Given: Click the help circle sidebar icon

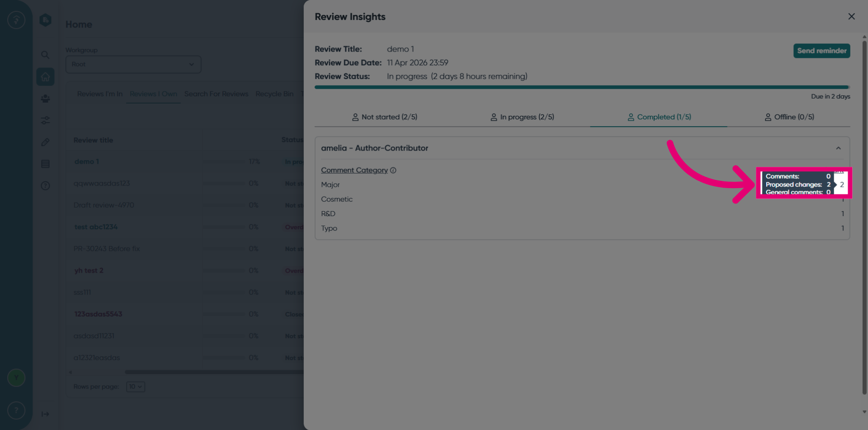Looking at the screenshot, I should [x=45, y=186].
